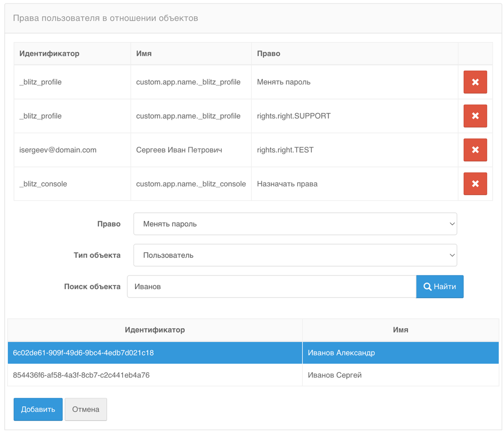Remove the rights.right.SUPPORT entry
The height and width of the screenshot is (436, 504).
point(475,116)
